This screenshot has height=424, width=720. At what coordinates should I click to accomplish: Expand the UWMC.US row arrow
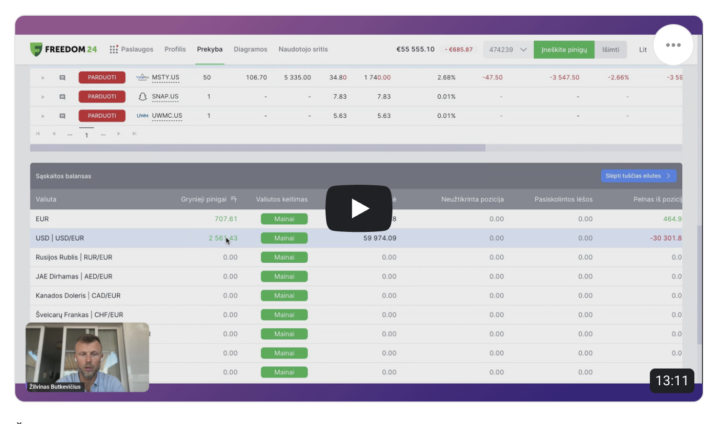[x=43, y=116]
